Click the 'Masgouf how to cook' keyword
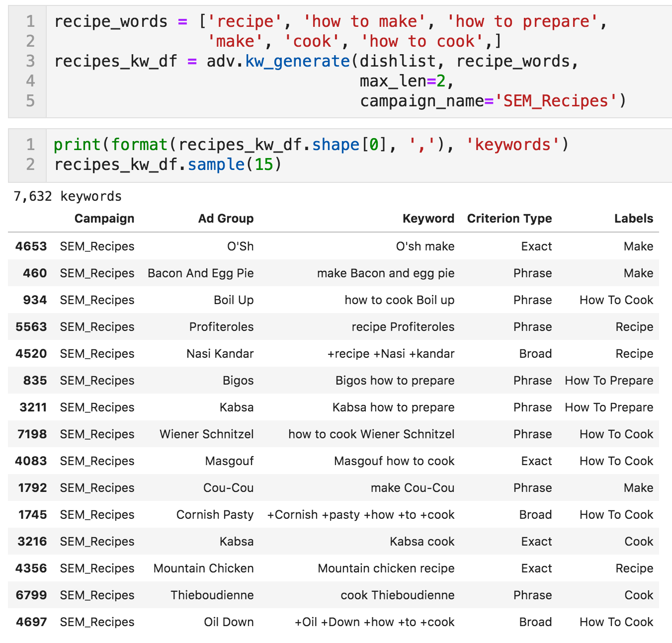The width and height of the screenshot is (672, 643). (394, 461)
